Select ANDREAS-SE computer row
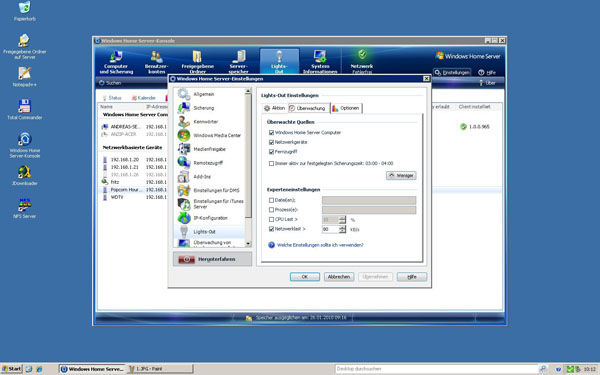Image resolution: width=600 pixels, height=375 pixels. [x=134, y=127]
